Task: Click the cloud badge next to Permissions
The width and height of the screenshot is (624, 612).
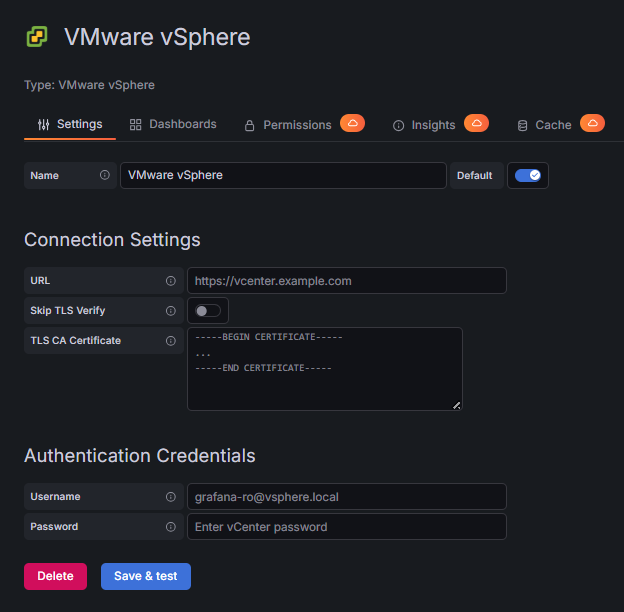Action: [x=352, y=123]
